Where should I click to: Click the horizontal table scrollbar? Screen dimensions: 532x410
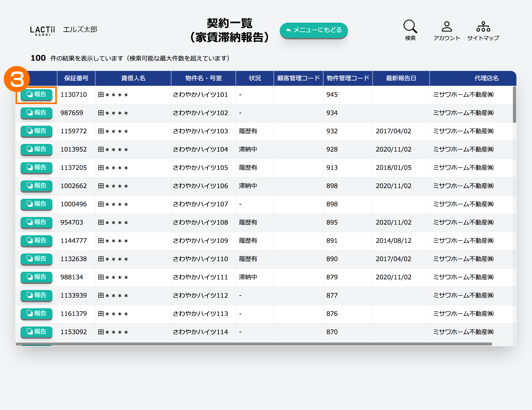pyautogui.click(x=253, y=344)
